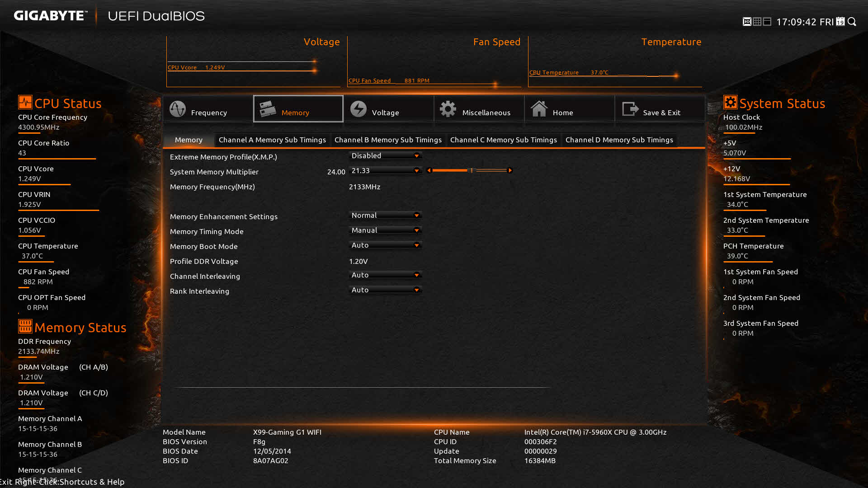Click the Save & Exit door icon
This screenshot has height=488, width=868.
tap(630, 109)
